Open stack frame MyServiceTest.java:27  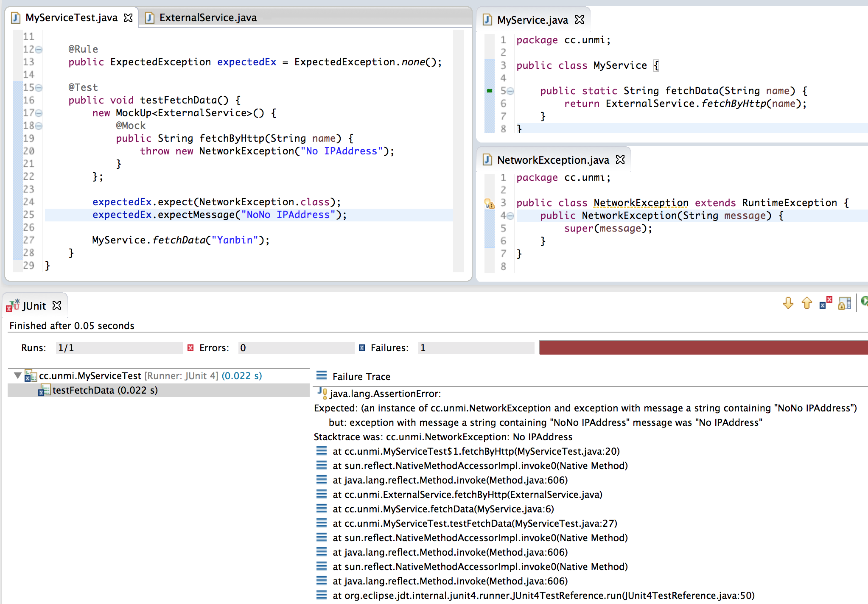[474, 523]
